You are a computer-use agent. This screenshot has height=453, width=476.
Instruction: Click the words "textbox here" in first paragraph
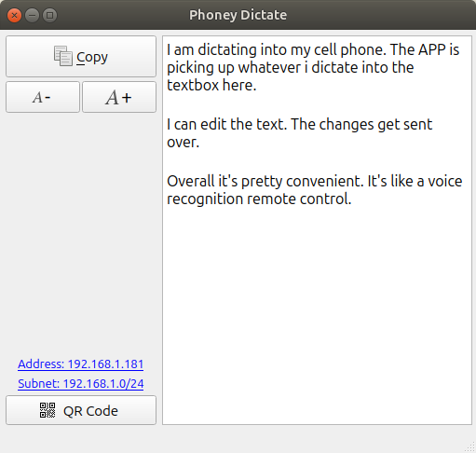coord(211,85)
